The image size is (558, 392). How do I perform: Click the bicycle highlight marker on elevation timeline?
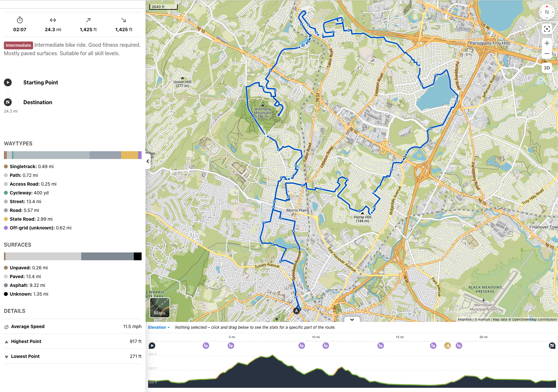point(447,346)
